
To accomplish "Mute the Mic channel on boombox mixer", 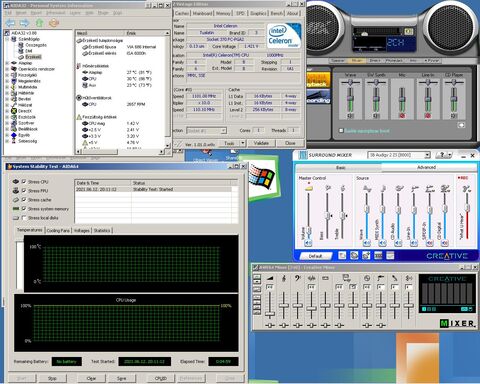I will (402, 116).
